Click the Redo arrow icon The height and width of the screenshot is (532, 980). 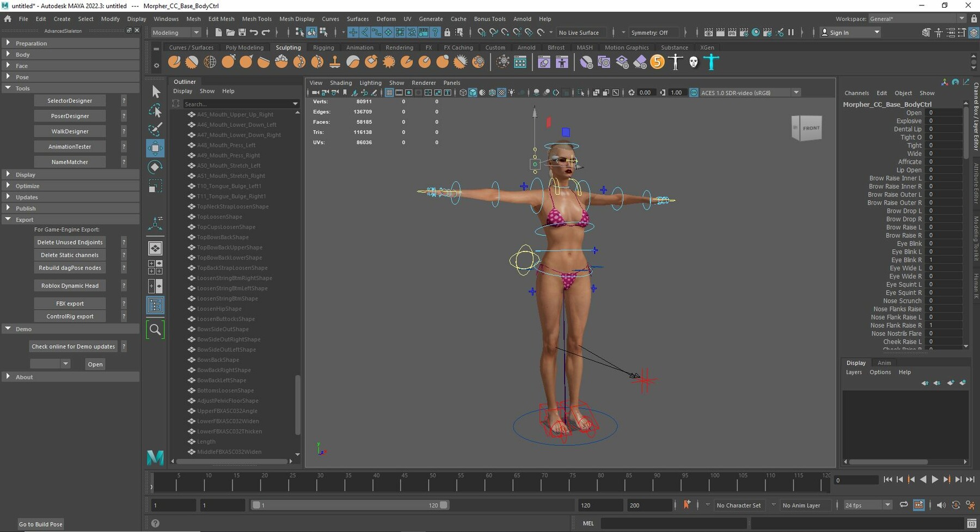click(x=266, y=33)
